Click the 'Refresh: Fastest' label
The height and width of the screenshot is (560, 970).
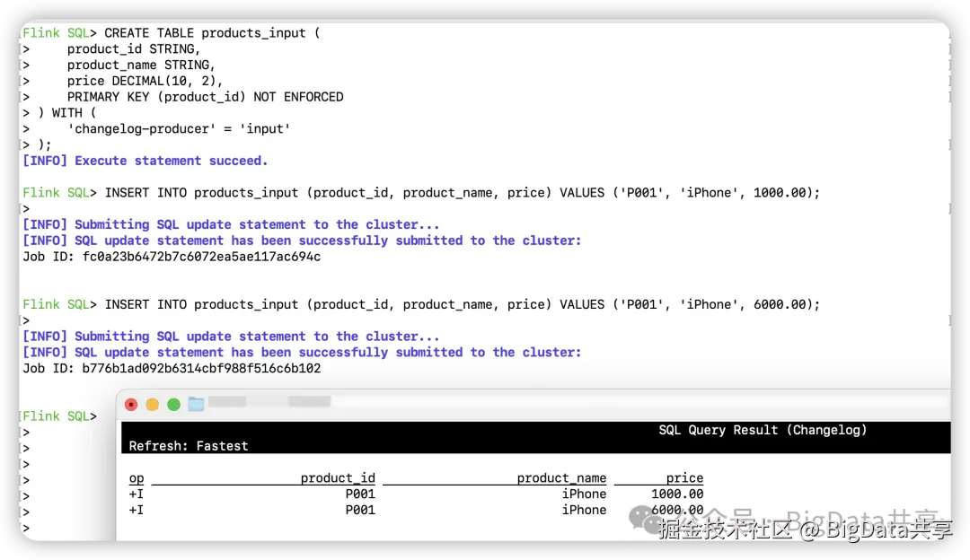(189, 446)
